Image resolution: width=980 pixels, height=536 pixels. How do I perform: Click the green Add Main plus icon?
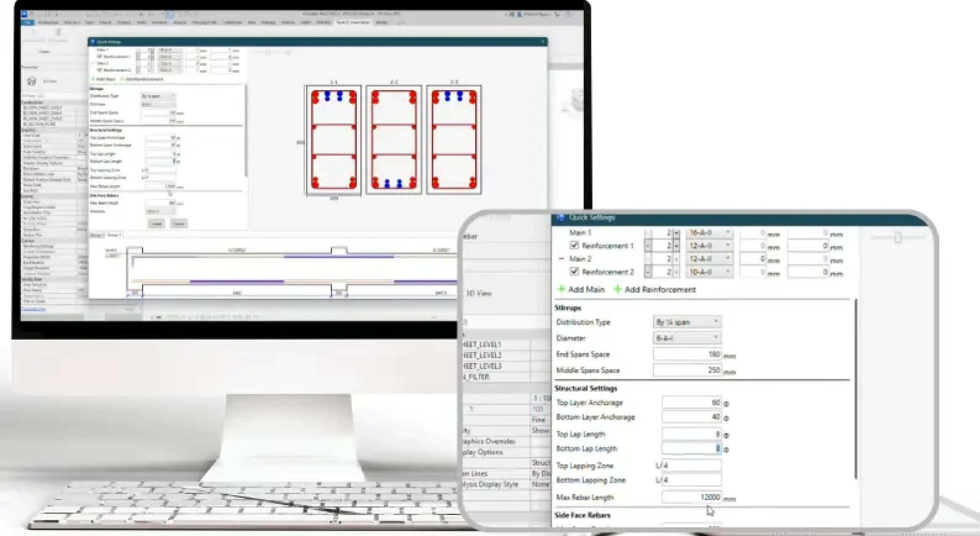pos(560,289)
